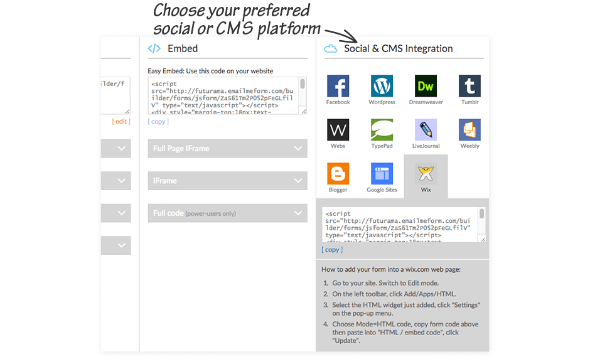Copy the Wix integration script code
The image size is (590, 364).
point(332,250)
